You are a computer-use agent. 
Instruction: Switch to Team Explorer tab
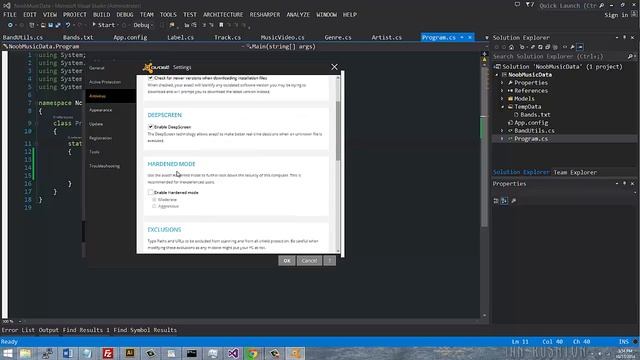[575, 172]
